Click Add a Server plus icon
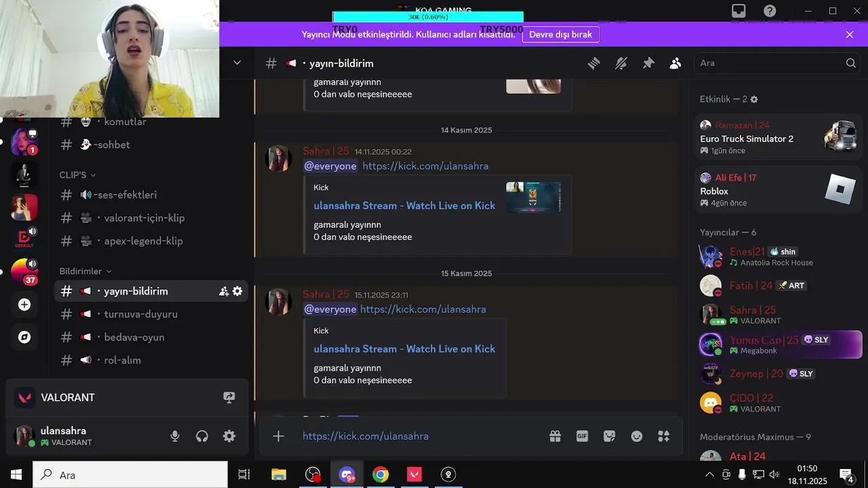 pyautogui.click(x=24, y=305)
